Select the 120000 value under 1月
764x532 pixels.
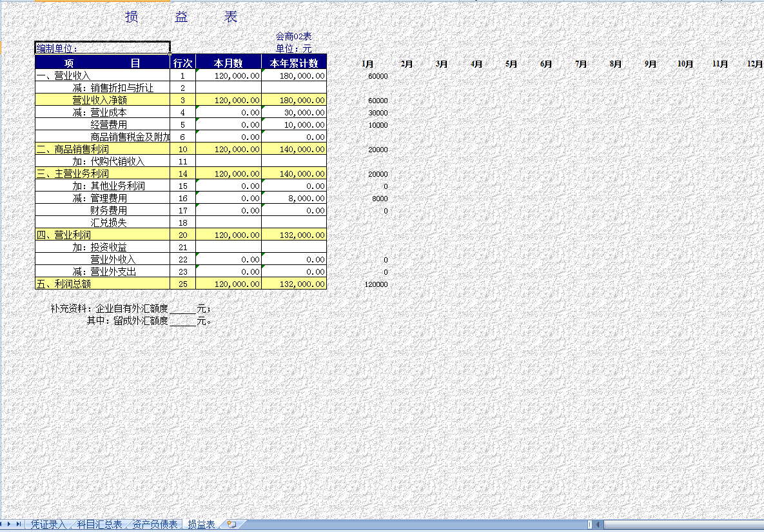click(376, 284)
